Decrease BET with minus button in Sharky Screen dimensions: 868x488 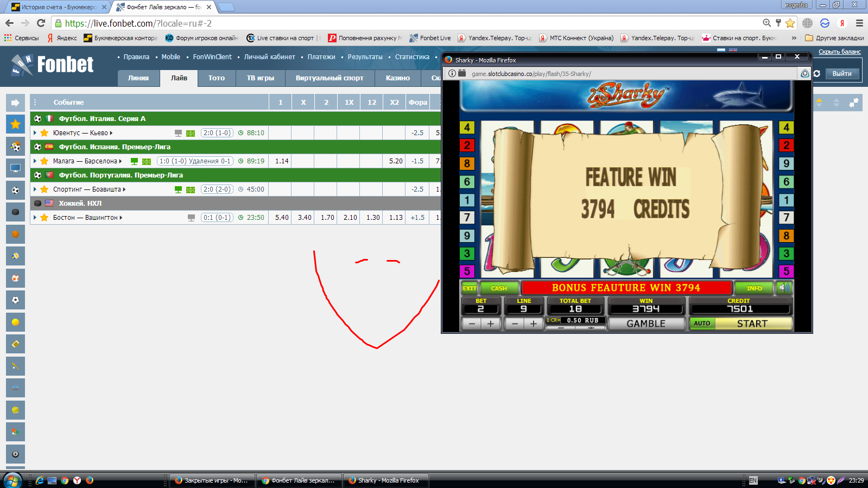pos(472,324)
